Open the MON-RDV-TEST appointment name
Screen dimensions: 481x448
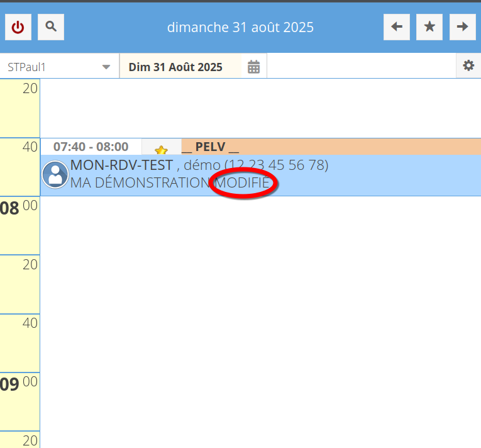pos(121,165)
